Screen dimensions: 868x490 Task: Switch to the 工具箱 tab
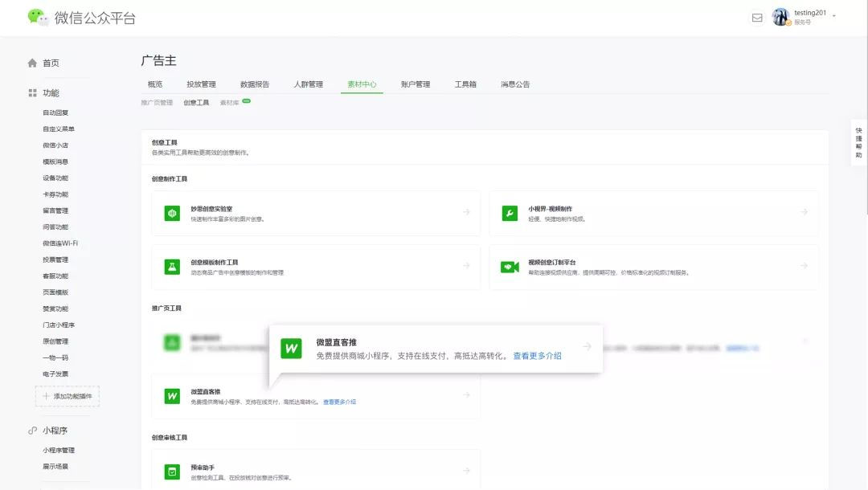[x=465, y=84]
